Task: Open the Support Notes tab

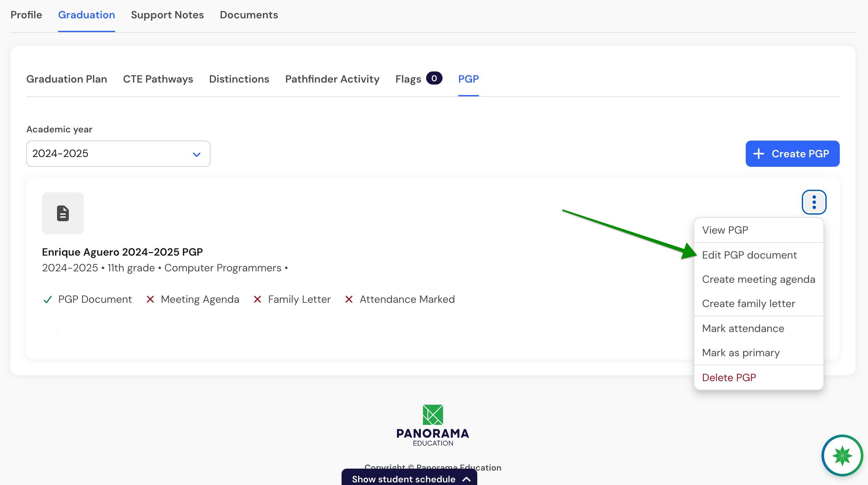Action: point(167,15)
